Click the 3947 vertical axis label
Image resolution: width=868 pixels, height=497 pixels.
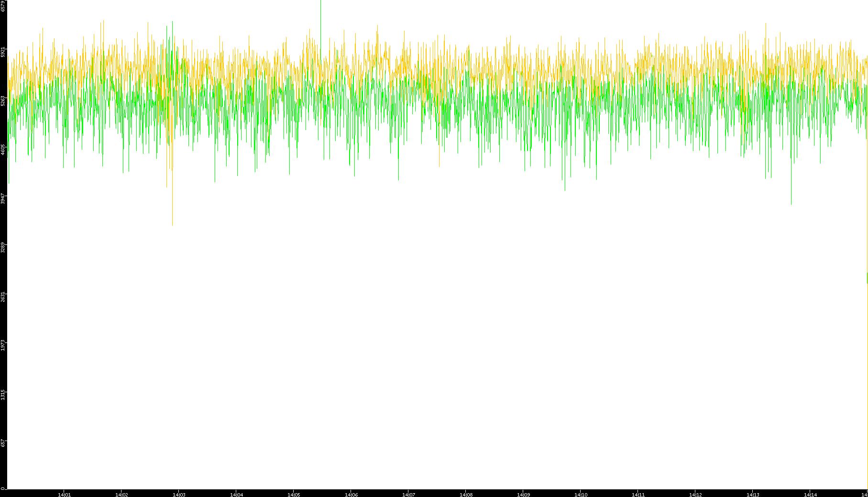3,199
